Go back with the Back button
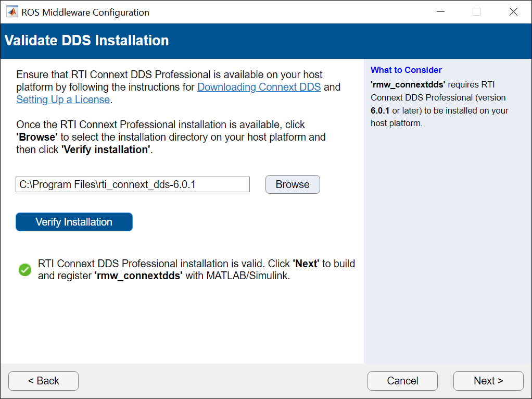The height and width of the screenshot is (399, 532). (x=43, y=381)
